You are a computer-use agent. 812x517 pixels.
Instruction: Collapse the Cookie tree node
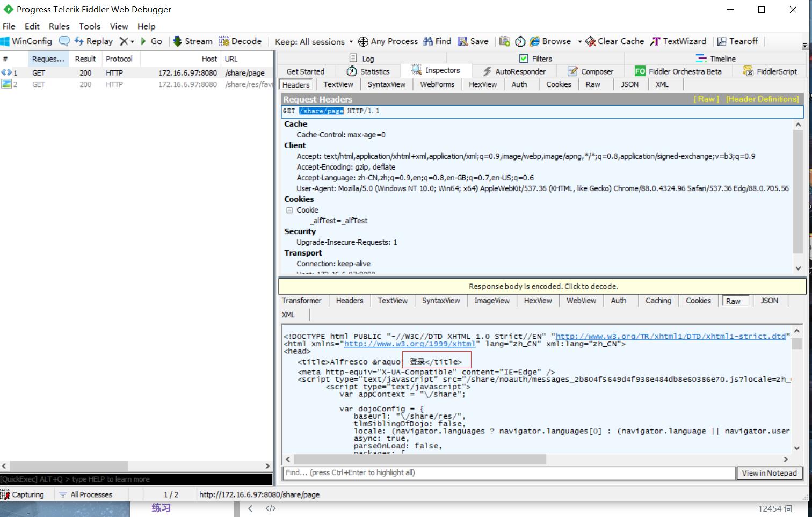(289, 210)
